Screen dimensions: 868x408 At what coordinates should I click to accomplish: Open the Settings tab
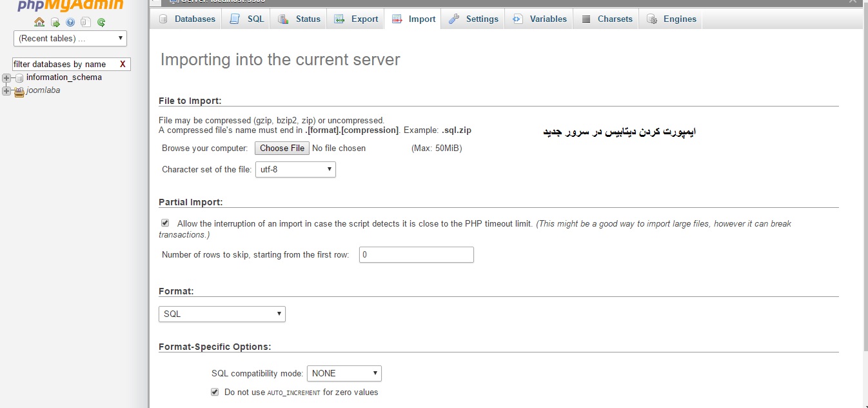click(473, 19)
